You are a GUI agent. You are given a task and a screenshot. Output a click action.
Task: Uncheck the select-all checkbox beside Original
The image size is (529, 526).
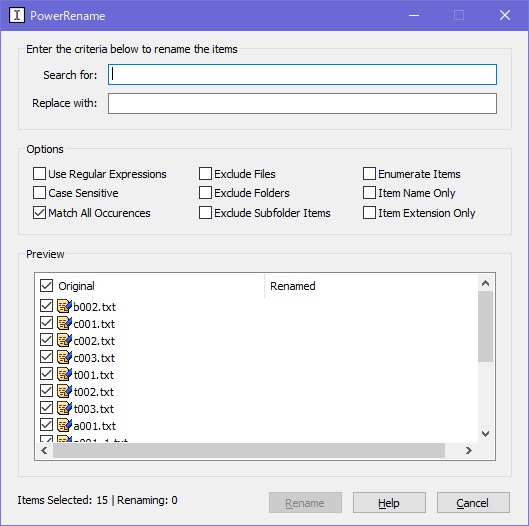coord(46,285)
